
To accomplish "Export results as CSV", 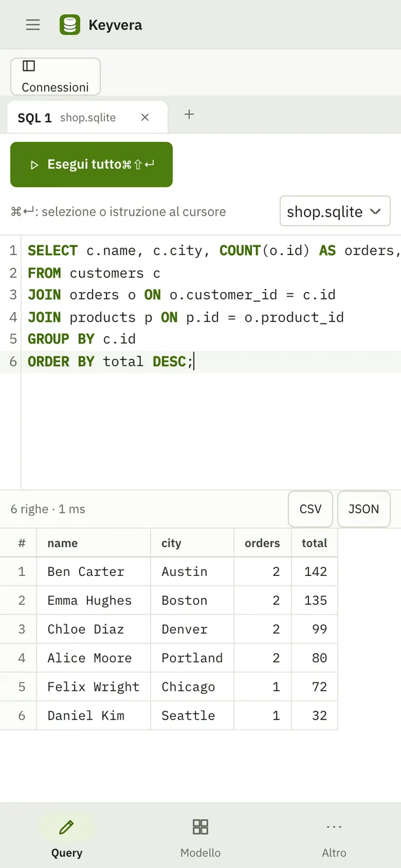I will pyautogui.click(x=310, y=509).
